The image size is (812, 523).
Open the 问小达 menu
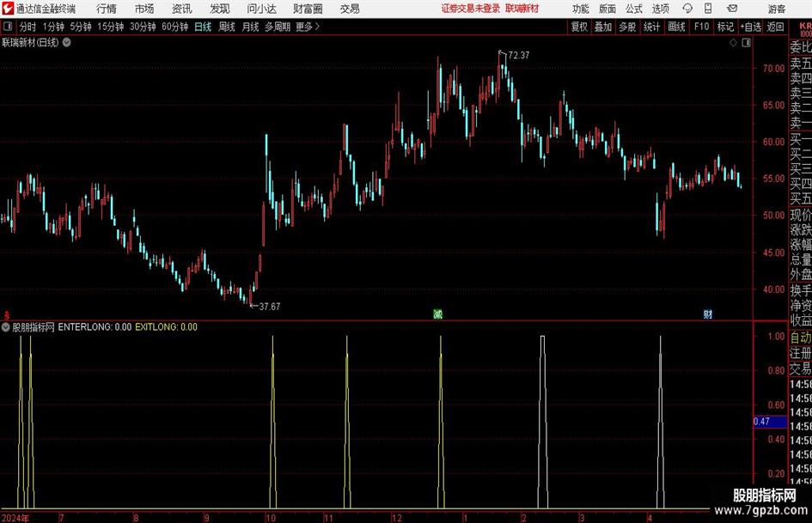pos(261,9)
